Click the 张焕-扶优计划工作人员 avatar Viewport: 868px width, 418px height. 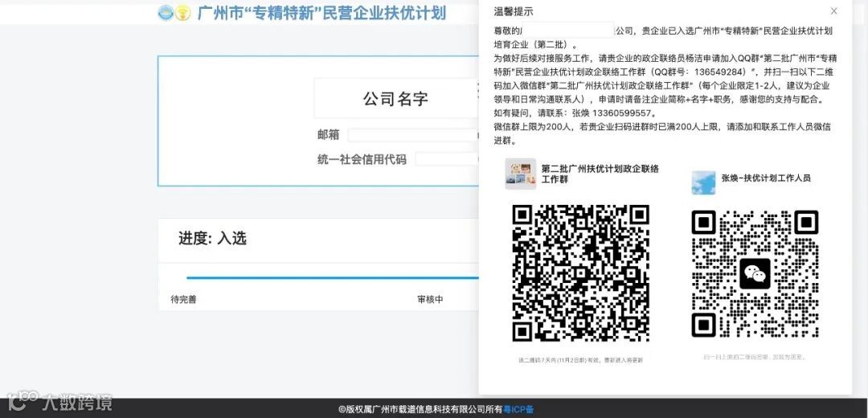(703, 182)
